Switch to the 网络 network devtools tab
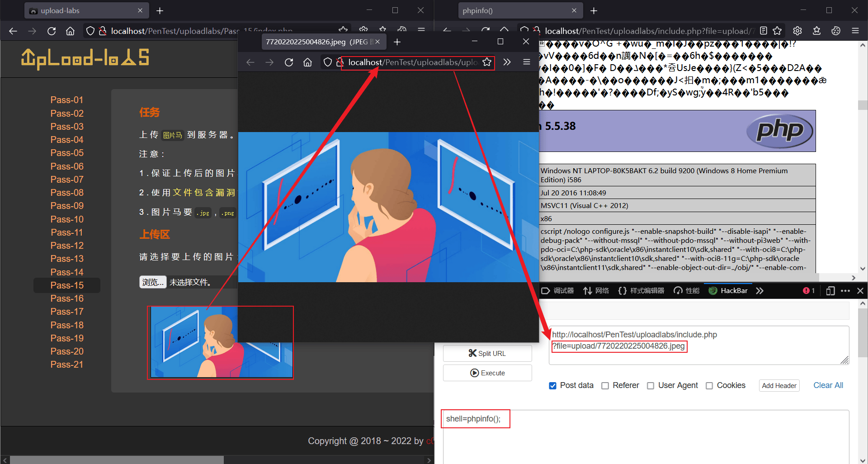The height and width of the screenshot is (464, 868). [596, 291]
